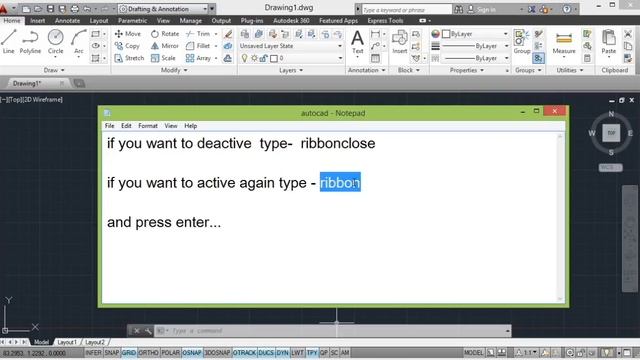Select the Polyline tool
The image size is (640, 360).
point(30,42)
